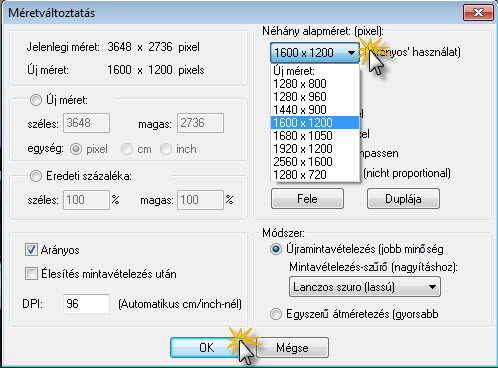
Task: Cancel with the Mégse button
Action: tap(292, 348)
